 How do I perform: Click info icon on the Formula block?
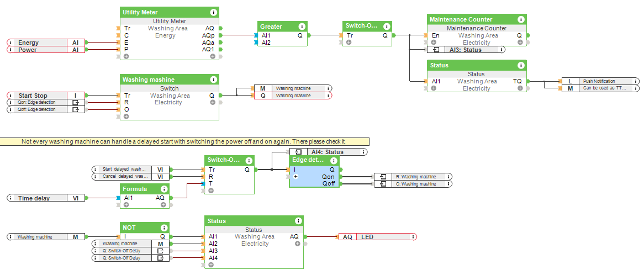coord(163,189)
